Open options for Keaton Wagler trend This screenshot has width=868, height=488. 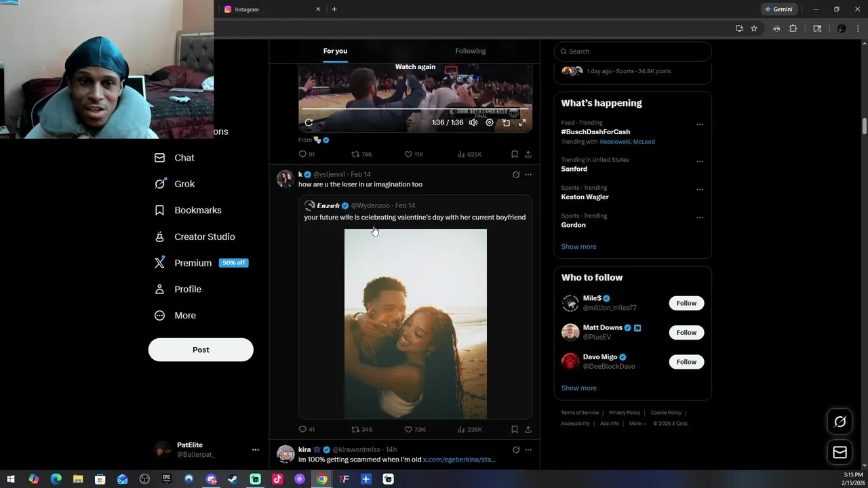700,189
